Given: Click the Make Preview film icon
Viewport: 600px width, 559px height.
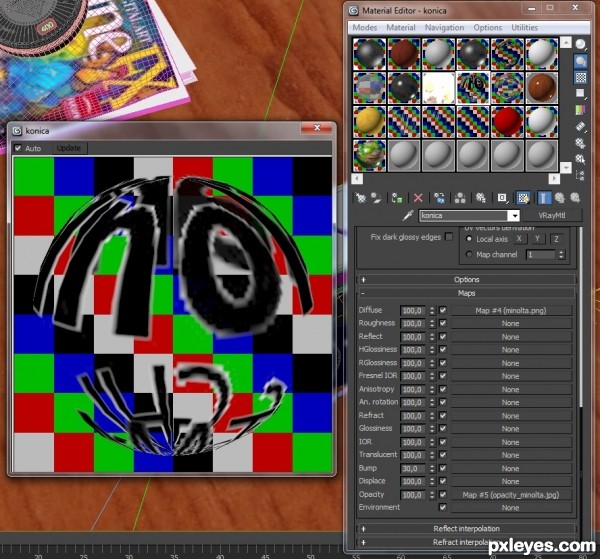Looking at the screenshot, I should 580,127.
